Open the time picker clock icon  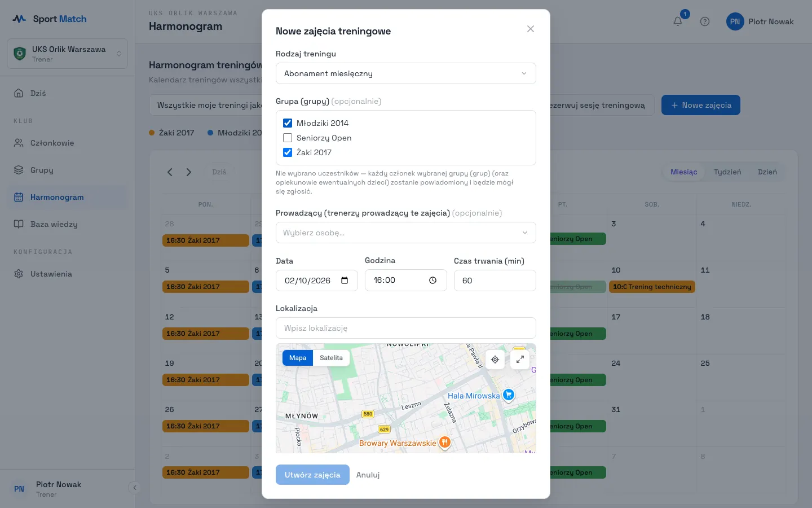coord(433,280)
